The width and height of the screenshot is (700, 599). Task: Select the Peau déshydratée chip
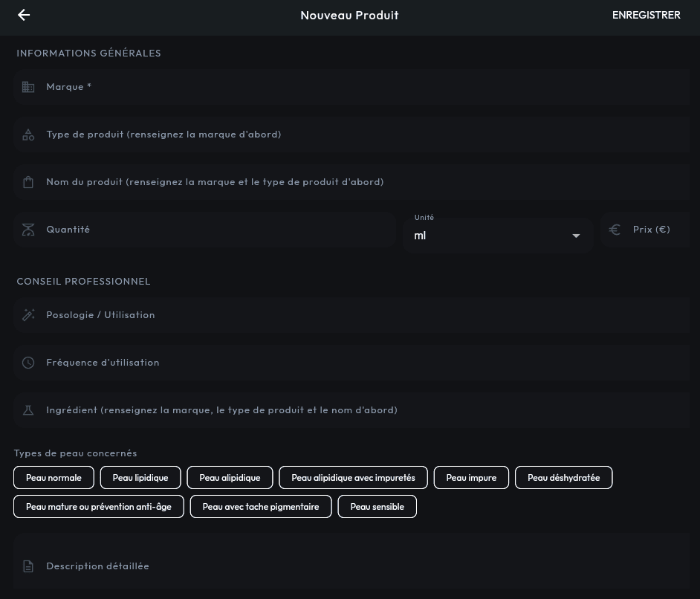564,478
